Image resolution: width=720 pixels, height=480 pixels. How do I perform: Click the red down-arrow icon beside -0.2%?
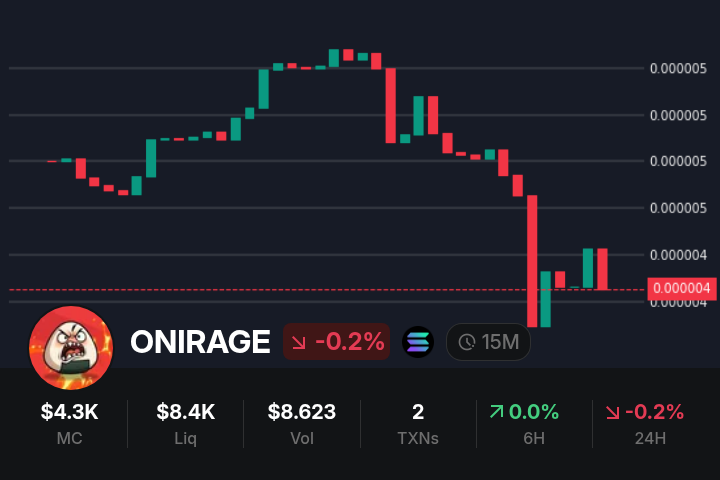(x=298, y=342)
